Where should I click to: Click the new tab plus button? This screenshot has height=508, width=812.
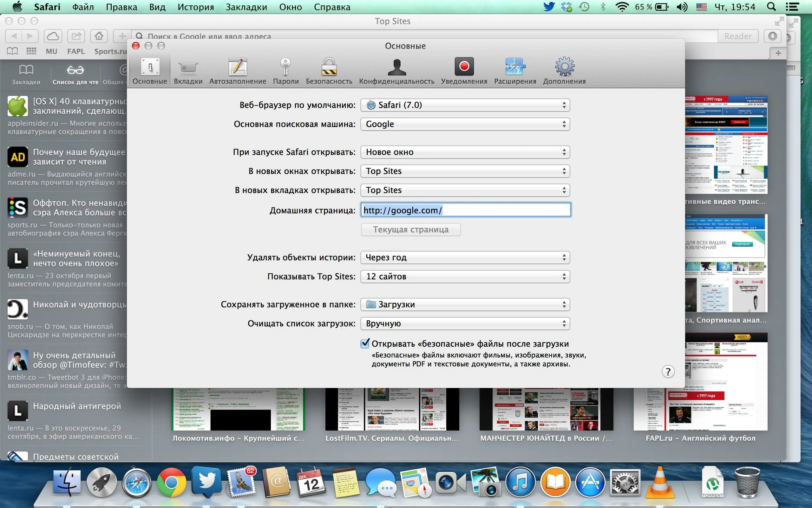click(x=778, y=53)
